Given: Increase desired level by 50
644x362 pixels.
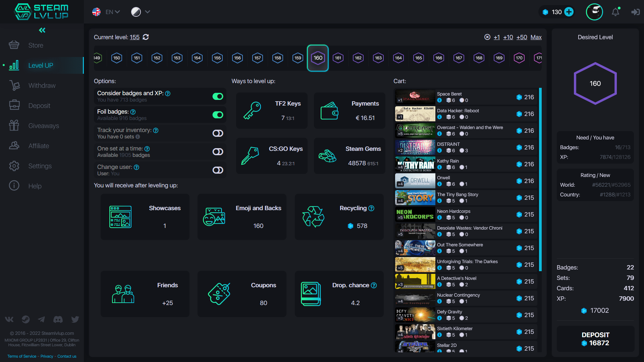Looking at the screenshot, I should point(522,37).
